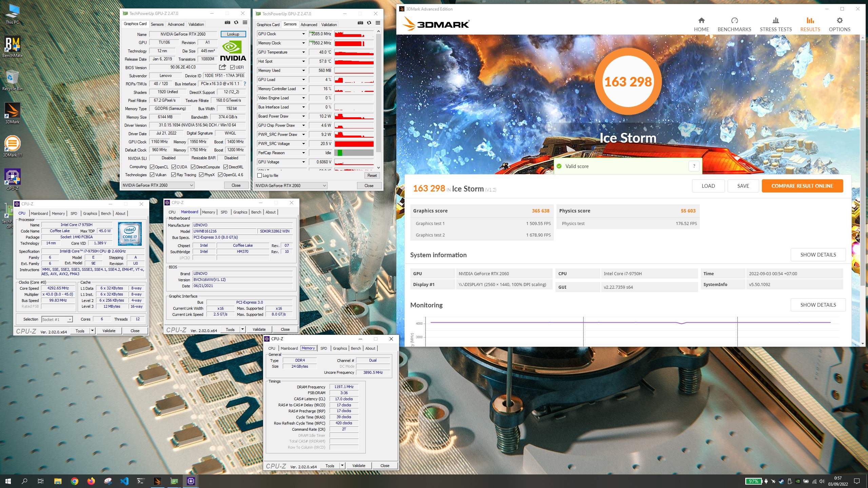Enable Log to file checkbox
This screenshot has height=488, width=868.
tap(260, 176)
